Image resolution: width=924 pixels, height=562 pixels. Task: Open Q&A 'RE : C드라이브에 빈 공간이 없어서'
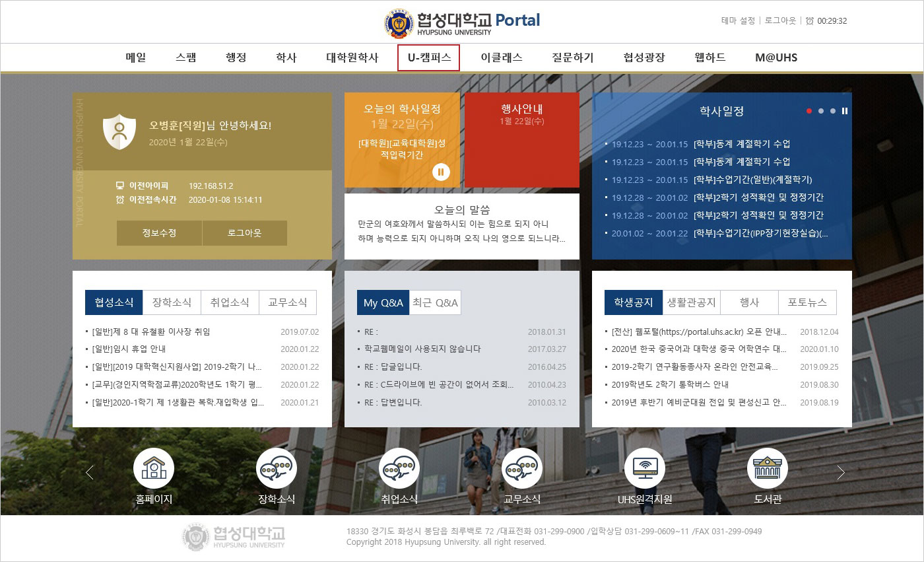[x=439, y=385]
